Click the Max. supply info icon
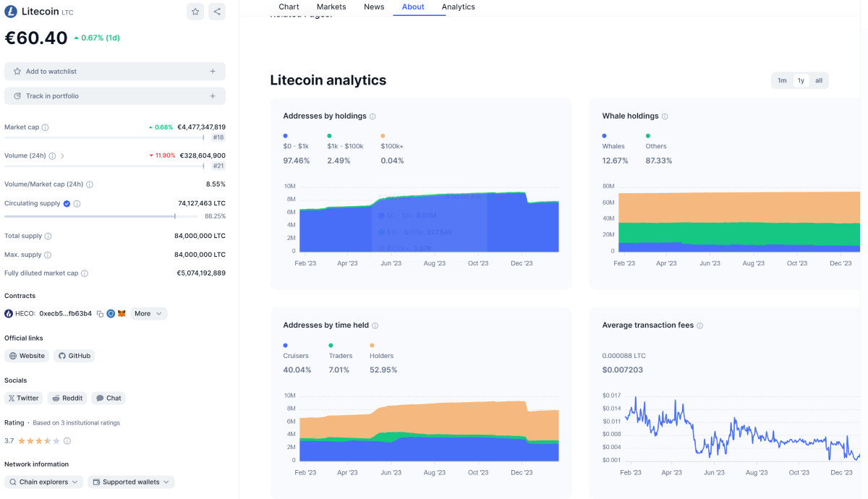The image size is (868, 499). click(48, 255)
